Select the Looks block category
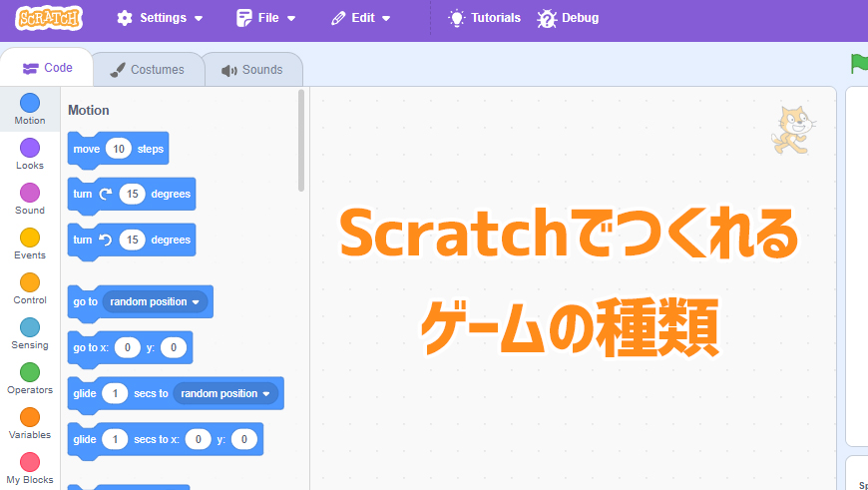 [30, 154]
